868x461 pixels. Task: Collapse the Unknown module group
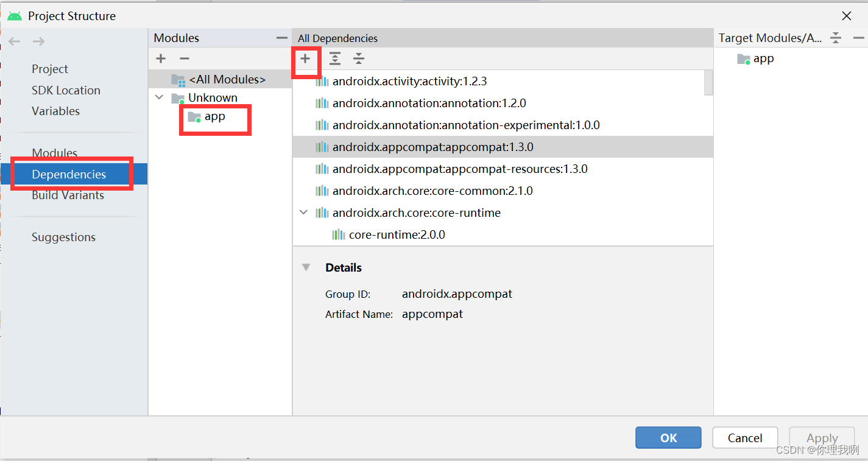click(159, 97)
